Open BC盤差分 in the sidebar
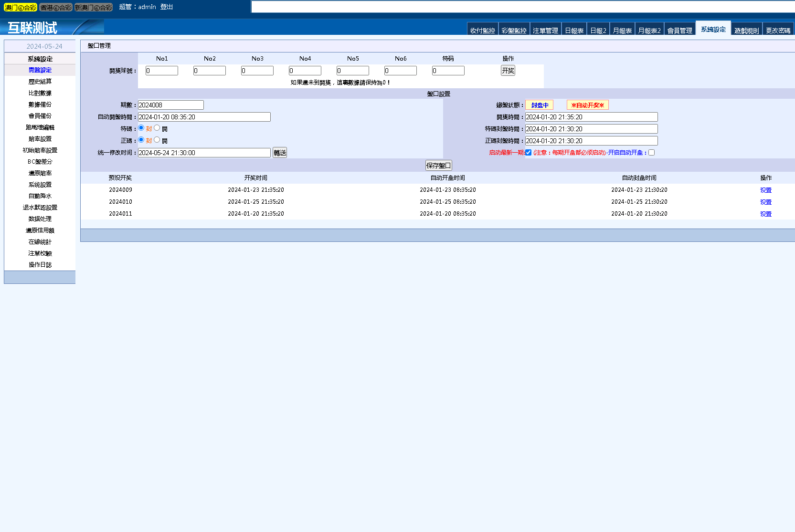Screen dimensions: 795x532 [x=40, y=162]
